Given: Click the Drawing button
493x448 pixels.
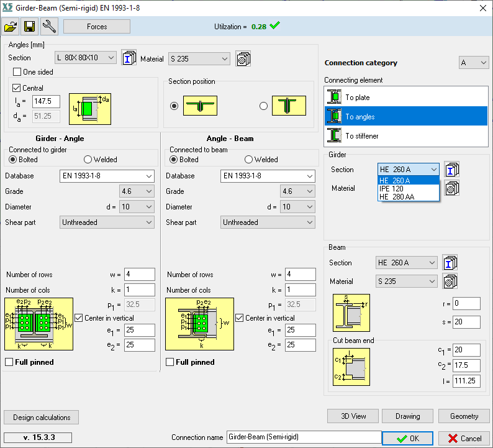Looking at the screenshot, I should [407, 416].
